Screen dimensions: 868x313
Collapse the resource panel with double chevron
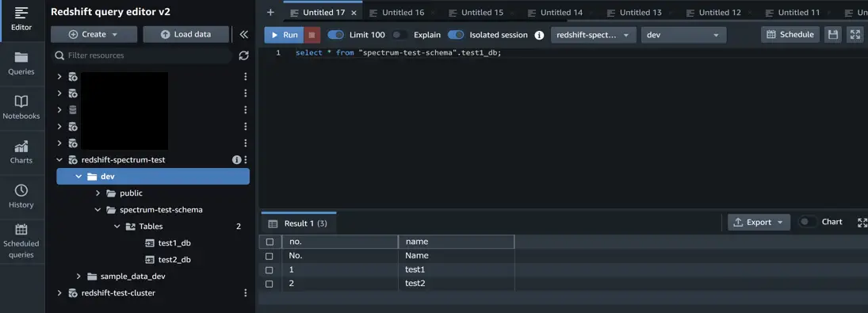[x=243, y=34]
